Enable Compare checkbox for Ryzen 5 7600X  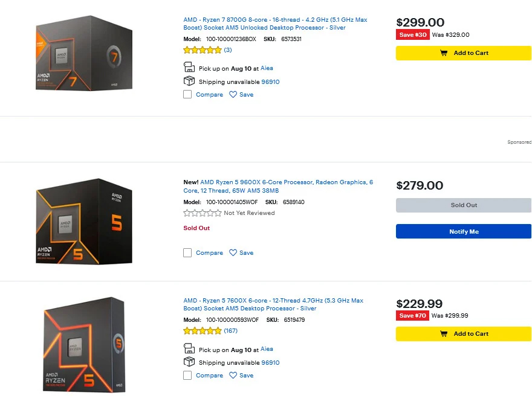pyautogui.click(x=187, y=376)
